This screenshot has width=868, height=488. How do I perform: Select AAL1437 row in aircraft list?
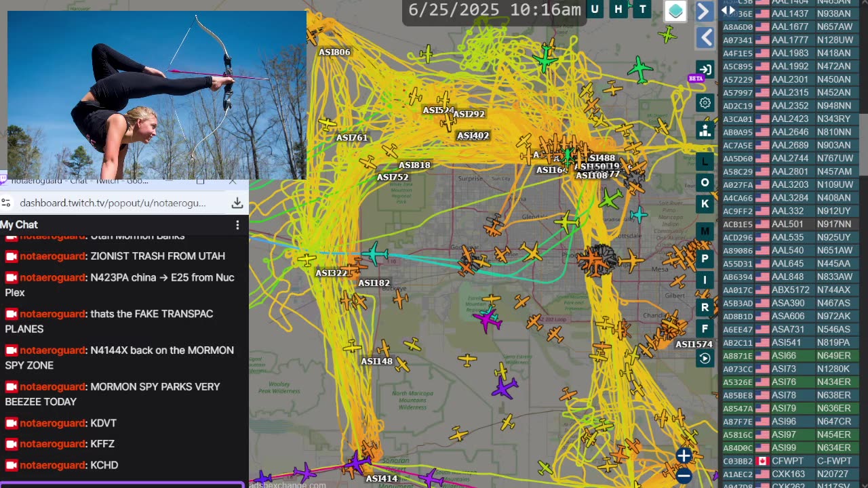(x=790, y=14)
